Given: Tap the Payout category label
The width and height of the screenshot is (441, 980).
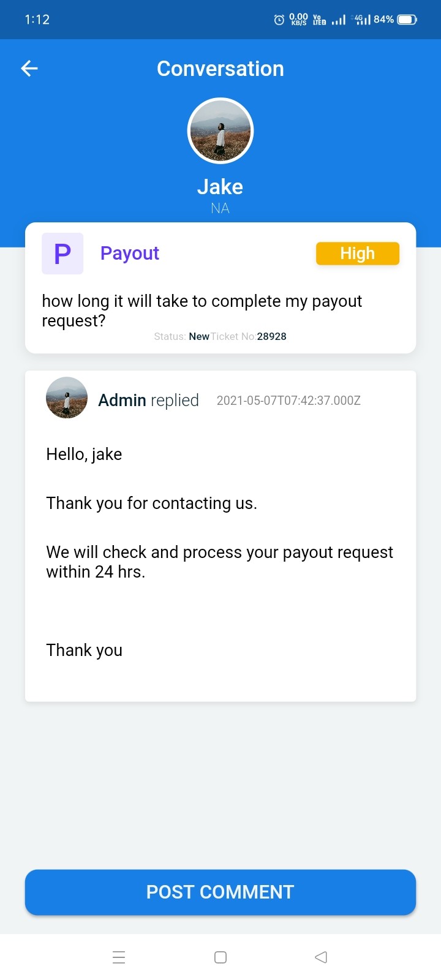Looking at the screenshot, I should point(130,254).
